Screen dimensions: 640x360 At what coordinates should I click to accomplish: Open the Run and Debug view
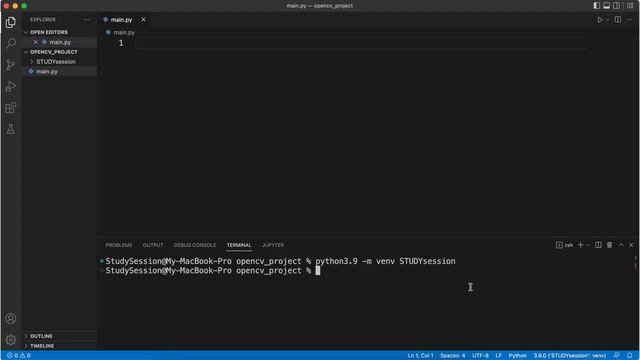(x=11, y=86)
